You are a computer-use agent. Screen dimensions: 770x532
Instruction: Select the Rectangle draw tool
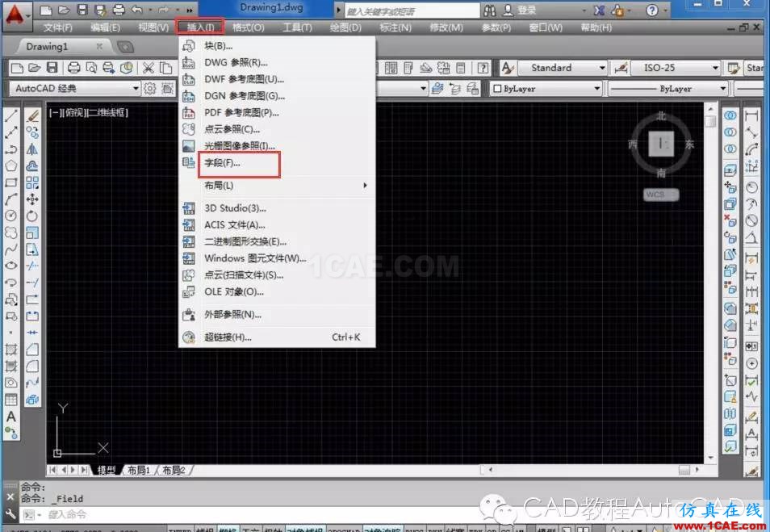(x=10, y=182)
